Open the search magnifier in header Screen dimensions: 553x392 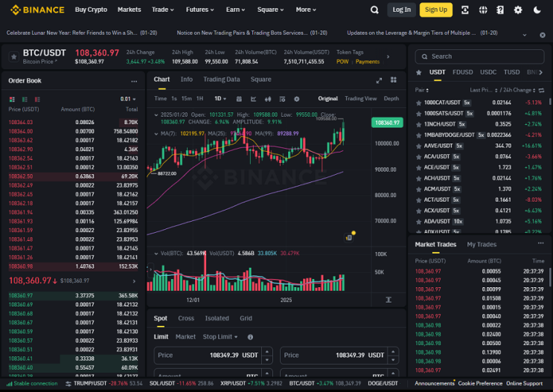point(374,10)
